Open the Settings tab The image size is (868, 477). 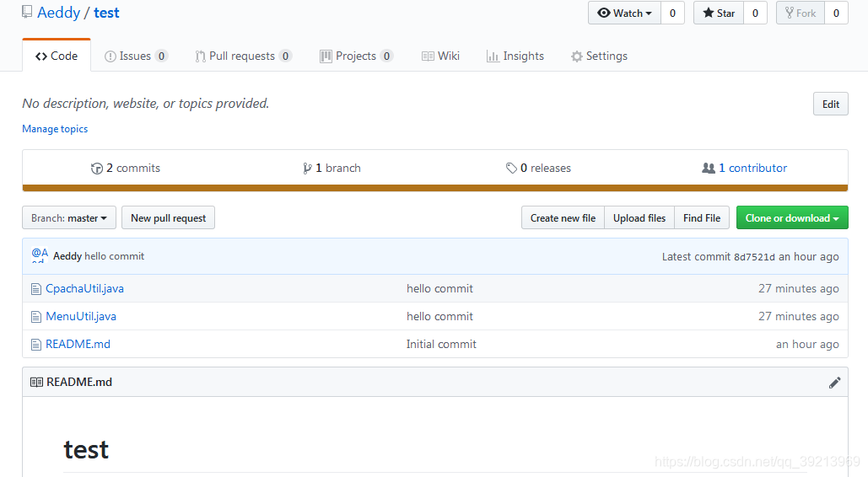pos(600,56)
